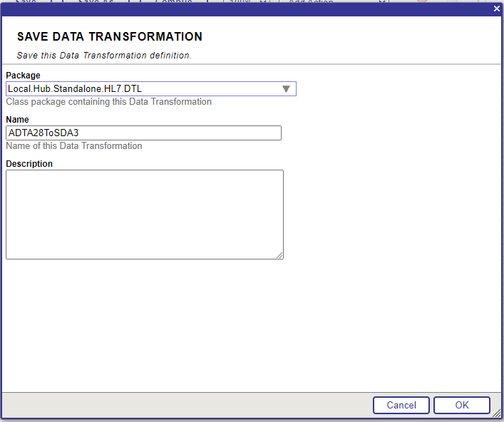Click the Local.Hub.Standalone.HL7.DTL package text field

(143, 89)
